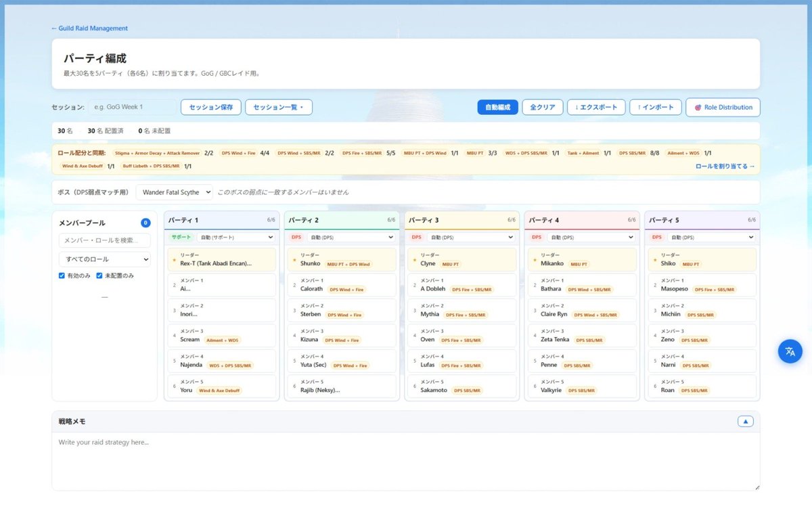The width and height of the screenshot is (812, 532).
Task: Select member Michiin in パーティ 5
Action: (702, 311)
